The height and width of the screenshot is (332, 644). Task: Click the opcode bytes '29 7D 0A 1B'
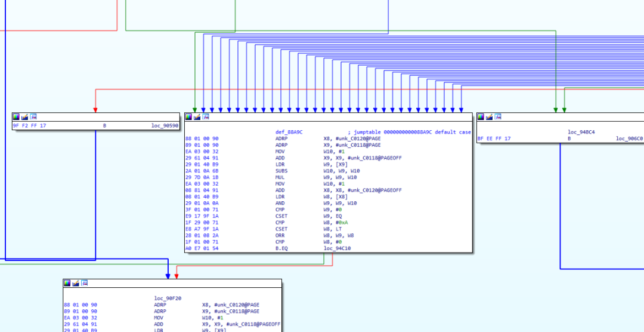202,177
